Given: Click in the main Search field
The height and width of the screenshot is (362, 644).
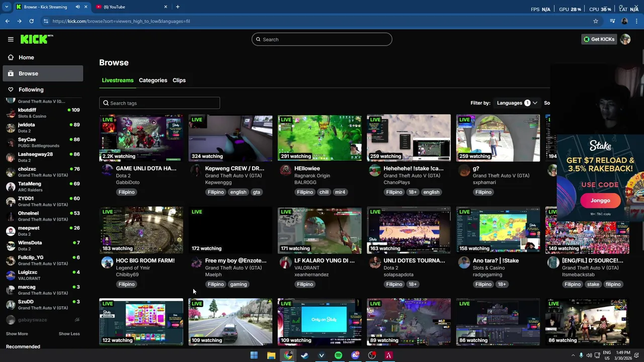Looking at the screenshot, I should (322, 39).
